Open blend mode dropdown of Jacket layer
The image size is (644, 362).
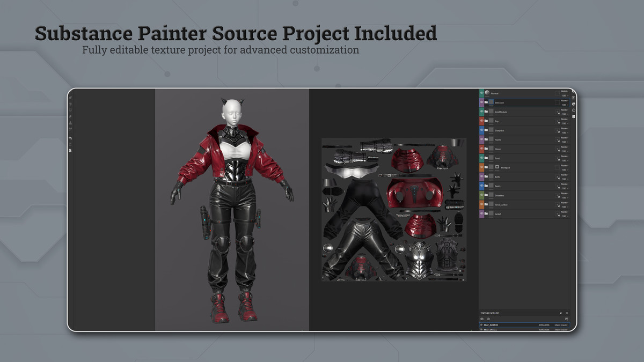(564, 211)
